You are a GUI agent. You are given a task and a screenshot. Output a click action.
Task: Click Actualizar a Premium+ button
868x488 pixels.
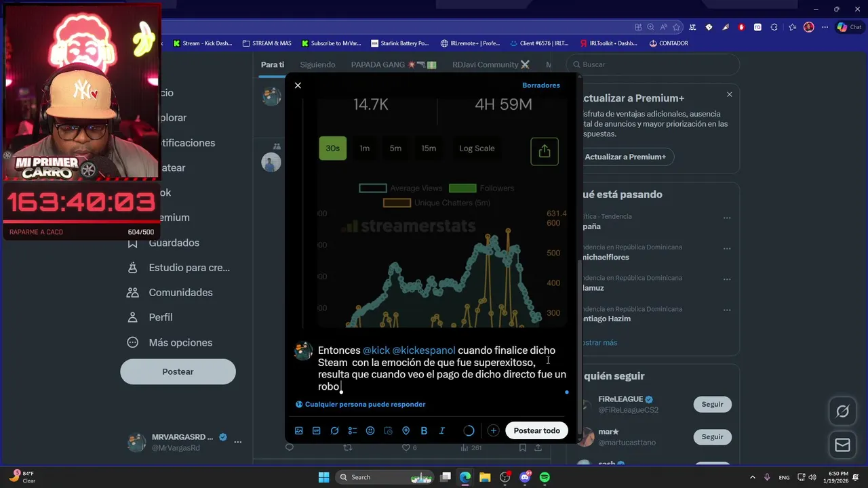[x=625, y=157]
